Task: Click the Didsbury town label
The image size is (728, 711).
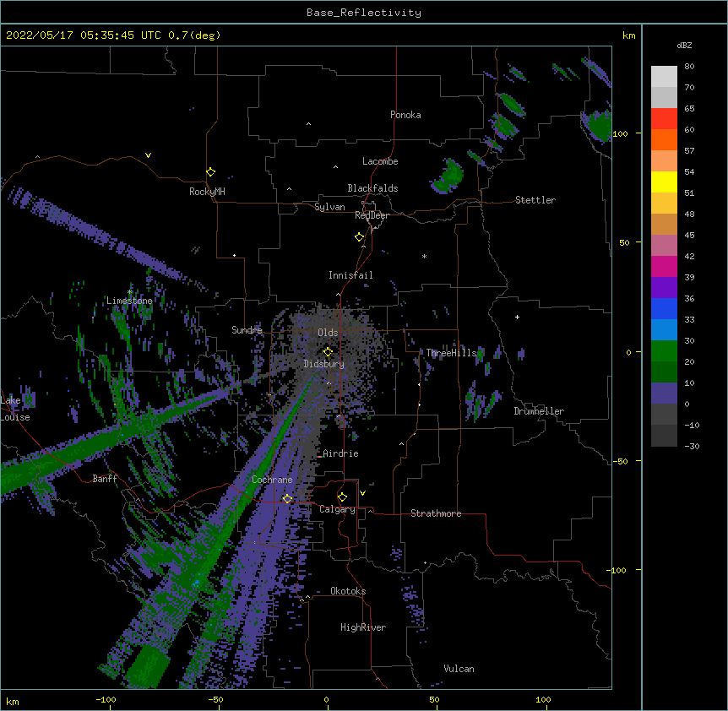Action: click(x=323, y=364)
